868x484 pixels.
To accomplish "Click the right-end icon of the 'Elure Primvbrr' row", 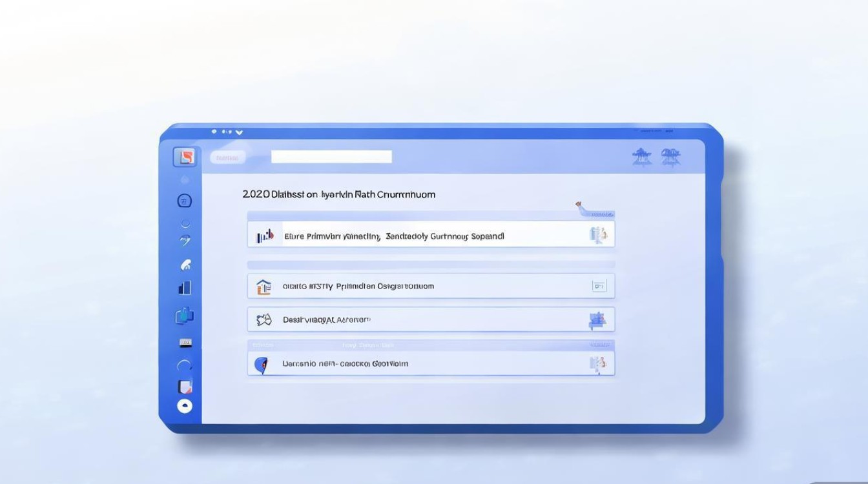I will coord(598,236).
